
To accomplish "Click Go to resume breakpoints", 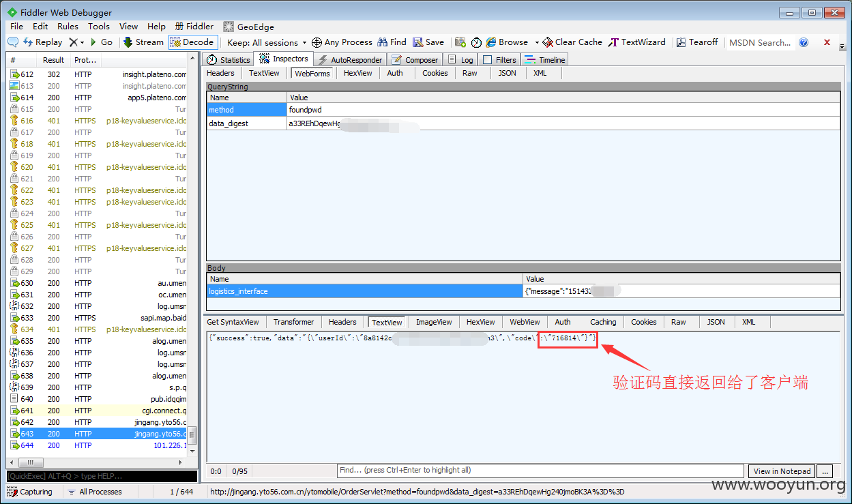I will click(x=101, y=42).
